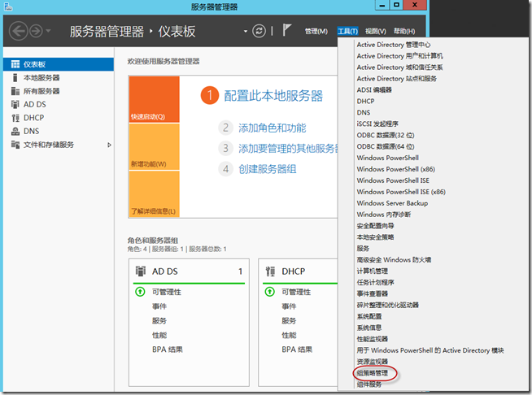The image size is (532, 395).
Task: Choose Active Directory 管理中心 from tools menu
Action: point(394,45)
